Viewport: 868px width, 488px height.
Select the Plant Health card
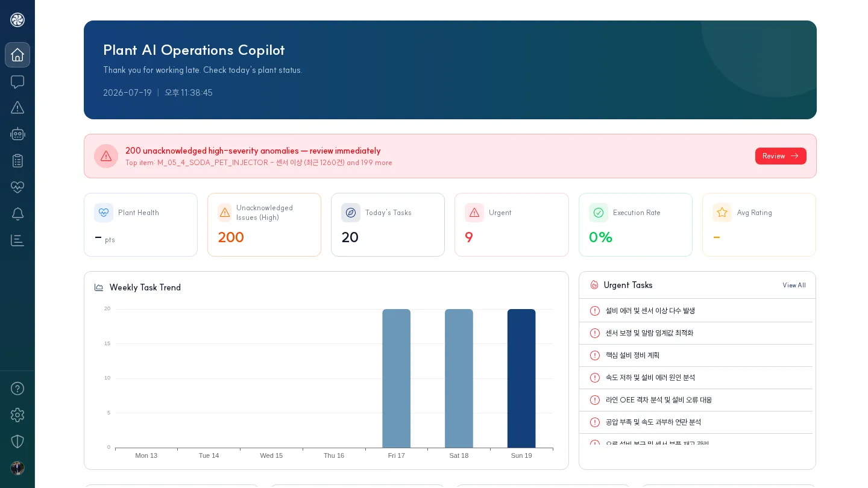pyautogui.click(x=140, y=225)
